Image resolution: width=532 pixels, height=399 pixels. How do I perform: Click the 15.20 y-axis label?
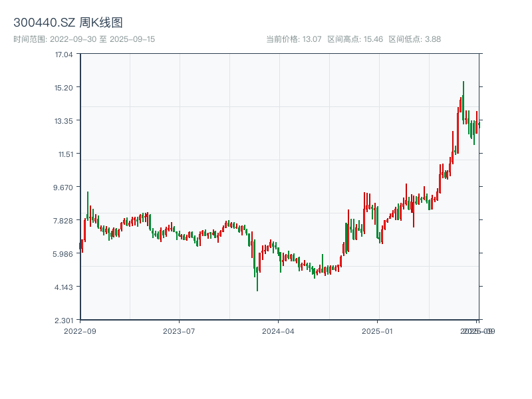[64, 88]
